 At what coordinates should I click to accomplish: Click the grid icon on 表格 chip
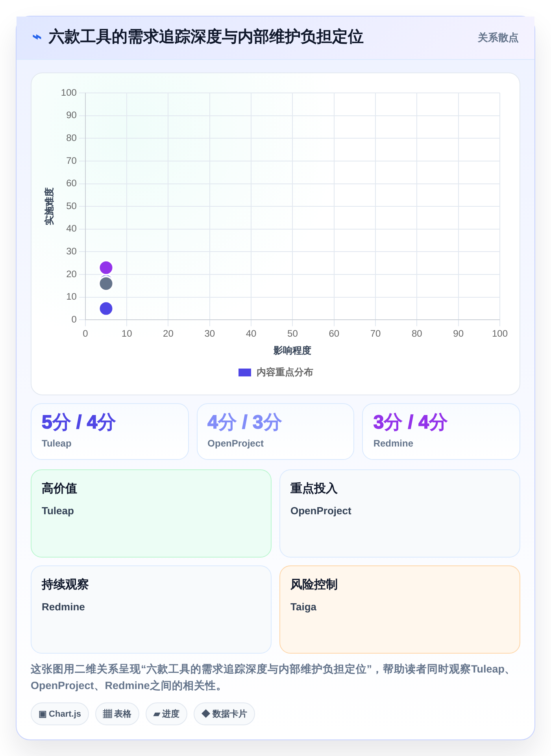[x=107, y=714]
